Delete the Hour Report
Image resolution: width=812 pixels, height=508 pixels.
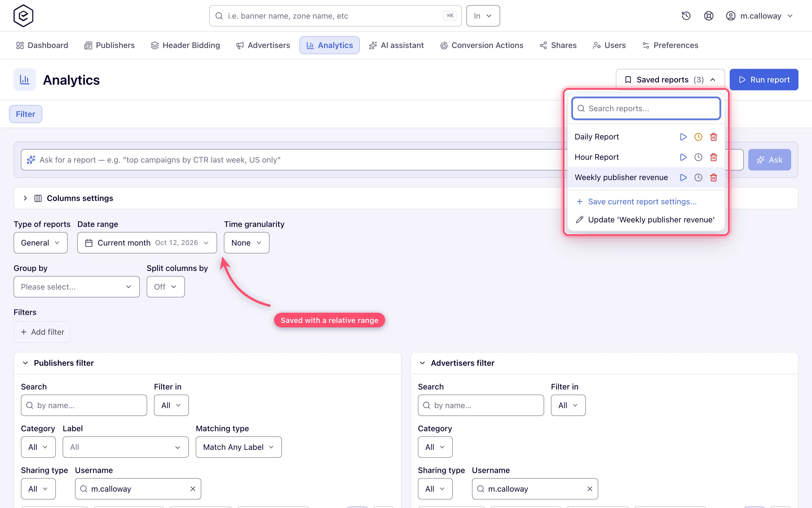click(x=713, y=157)
